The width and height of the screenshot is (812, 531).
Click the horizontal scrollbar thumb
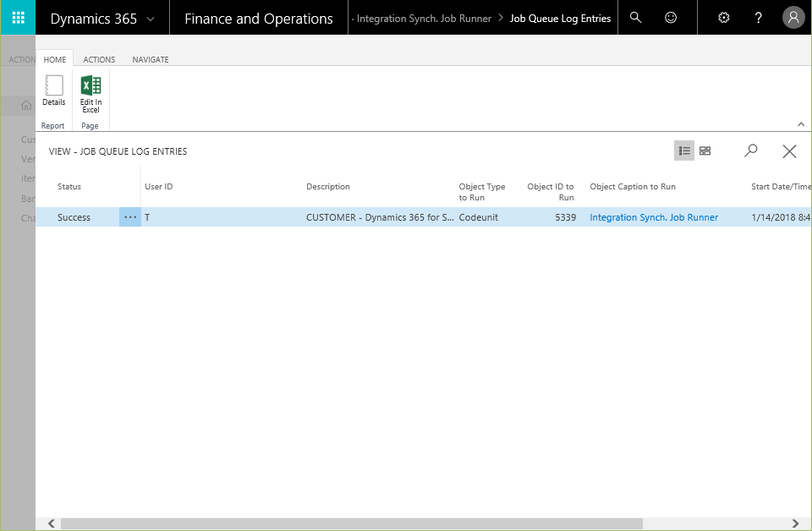pyautogui.click(x=352, y=523)
